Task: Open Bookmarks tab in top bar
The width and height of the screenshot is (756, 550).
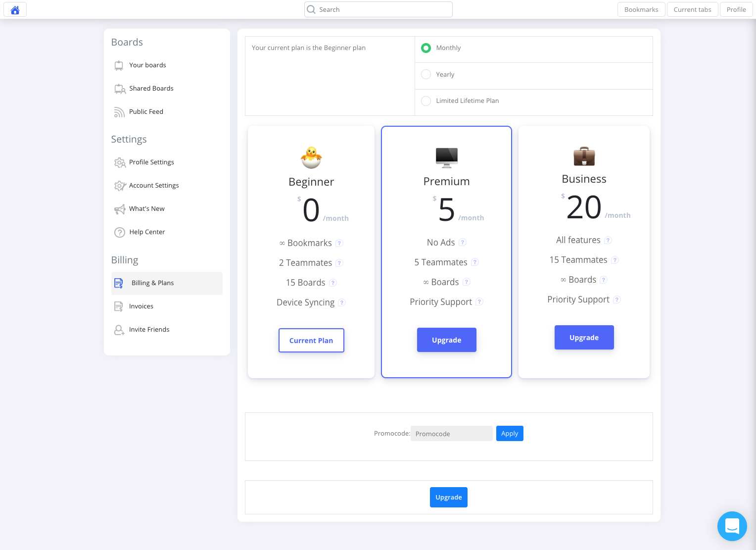Action: (641, 9)
